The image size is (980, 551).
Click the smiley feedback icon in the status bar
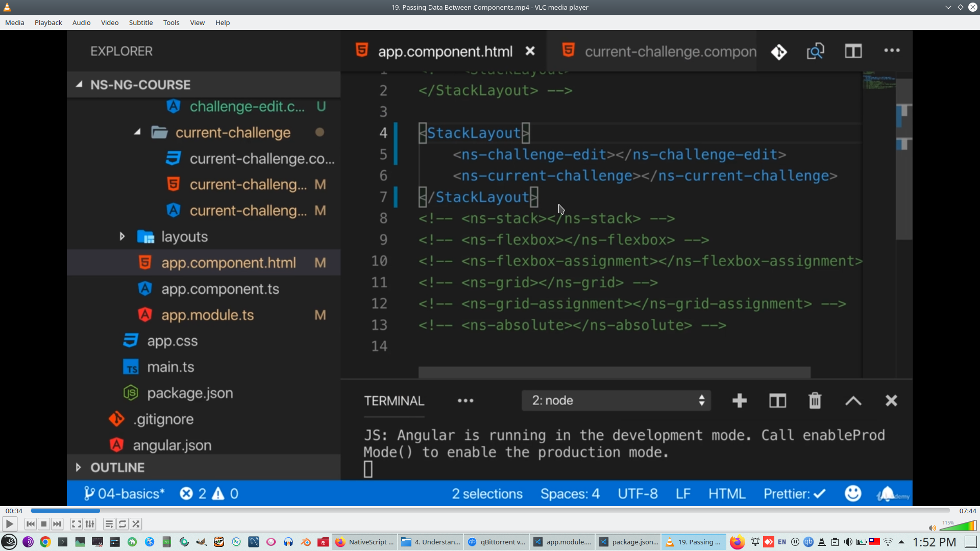[852, 493]
